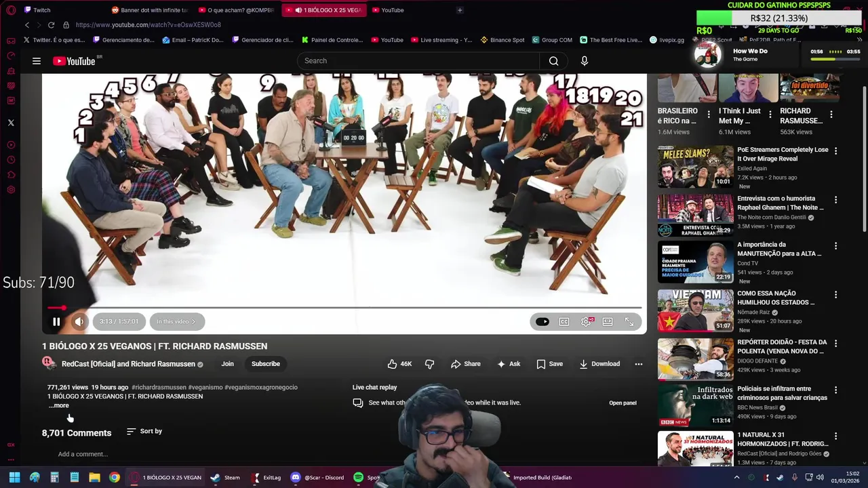Open Discord from the taskbar

click(x=317, y=477)
